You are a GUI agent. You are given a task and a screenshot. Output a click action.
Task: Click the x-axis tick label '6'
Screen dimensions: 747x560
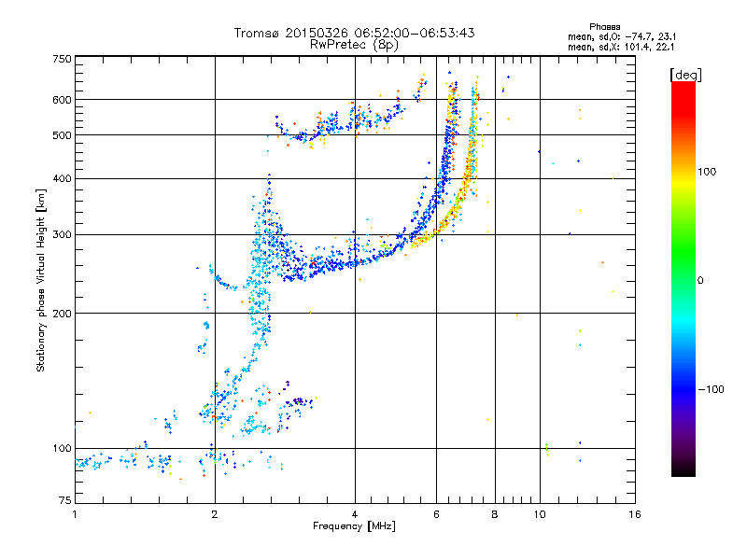click(436, 514)
